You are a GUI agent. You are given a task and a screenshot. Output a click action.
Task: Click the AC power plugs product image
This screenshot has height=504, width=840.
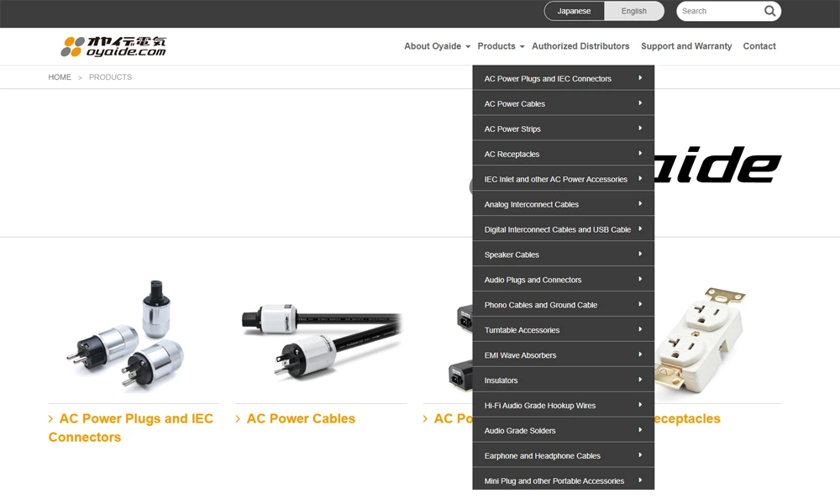(x=125, y=334)
